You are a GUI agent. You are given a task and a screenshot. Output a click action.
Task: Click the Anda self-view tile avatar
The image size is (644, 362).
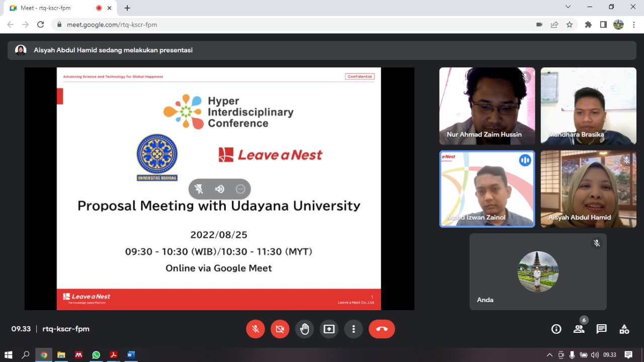coord(538,271)
